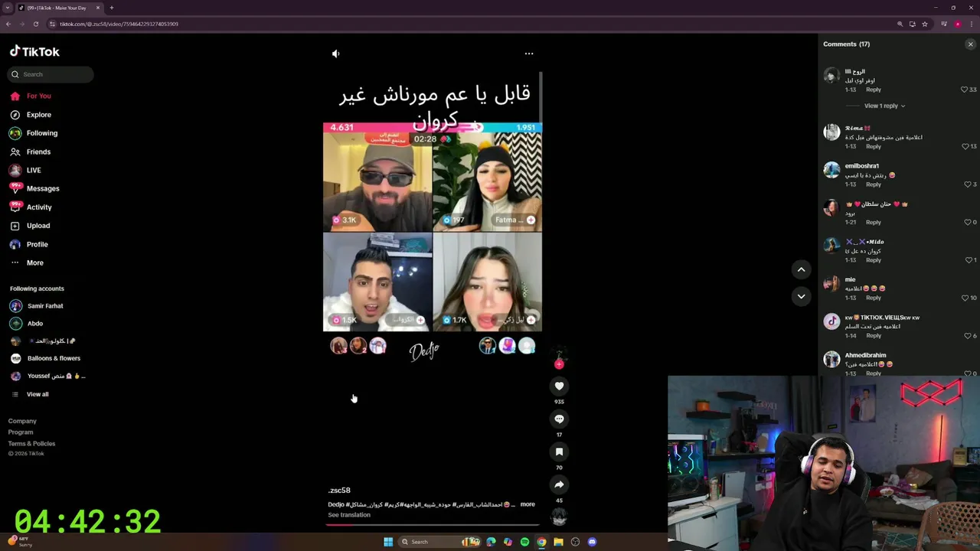Like the top comment with 33 likes
This screenshot has height=551, width=980.
click(965, 90)
